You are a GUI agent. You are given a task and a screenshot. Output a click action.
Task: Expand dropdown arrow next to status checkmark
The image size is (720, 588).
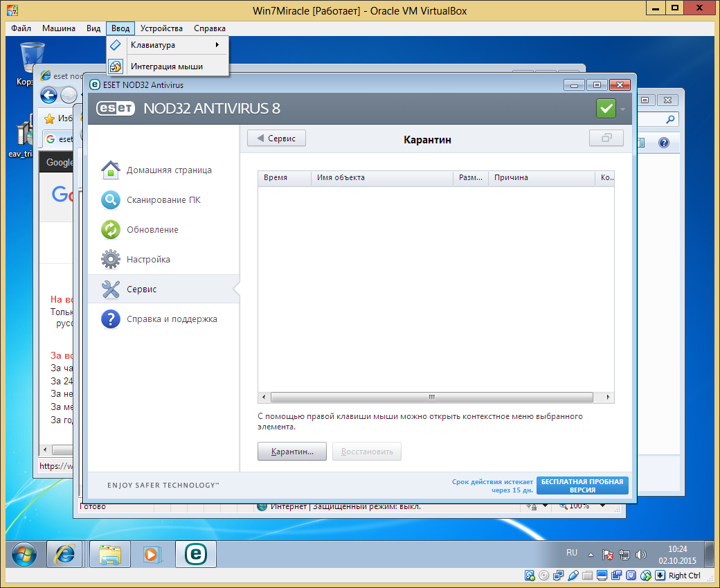[x=622, y=109]
